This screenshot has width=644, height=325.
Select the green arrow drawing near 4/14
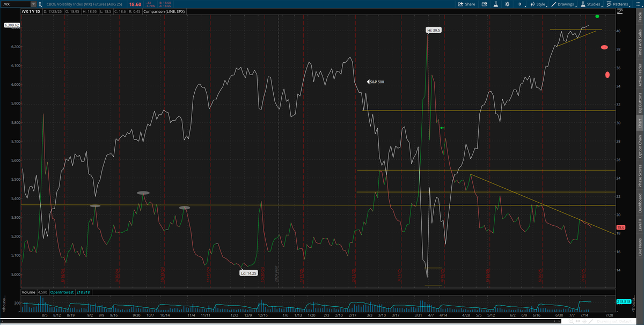click(442, 128)
